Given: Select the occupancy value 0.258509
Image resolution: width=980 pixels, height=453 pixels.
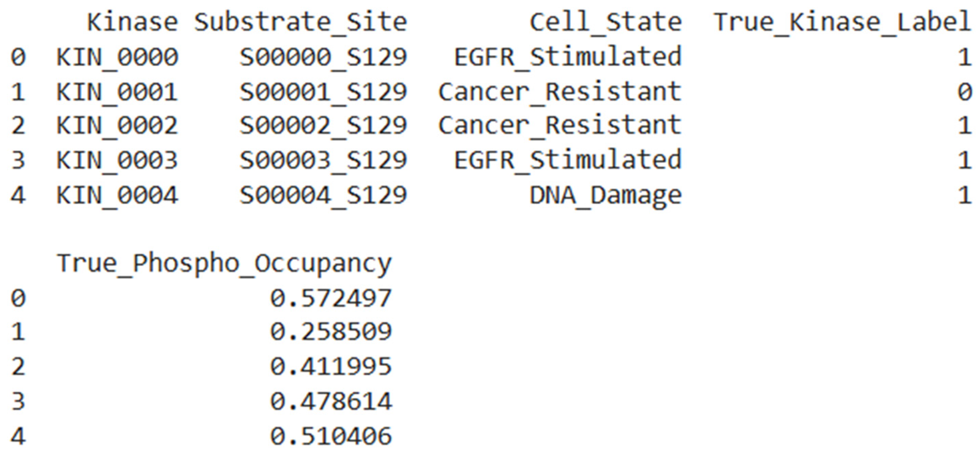Looking at the screenshot, I should click(331, 331).
